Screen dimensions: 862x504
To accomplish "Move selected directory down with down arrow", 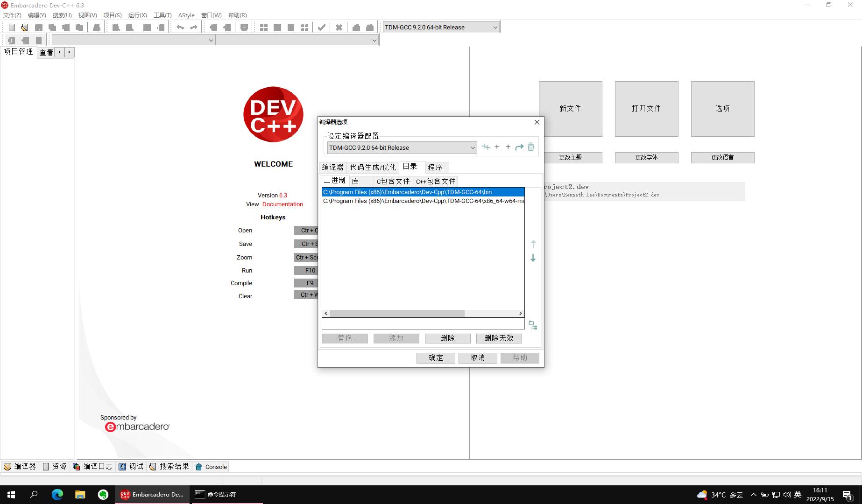I will coord(533,258).
